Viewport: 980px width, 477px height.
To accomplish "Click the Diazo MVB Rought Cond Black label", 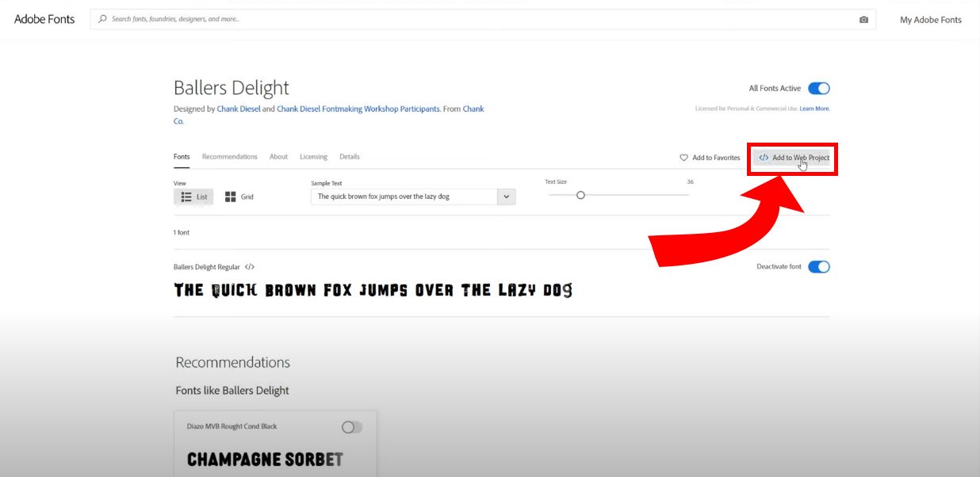I will [232, 426].
